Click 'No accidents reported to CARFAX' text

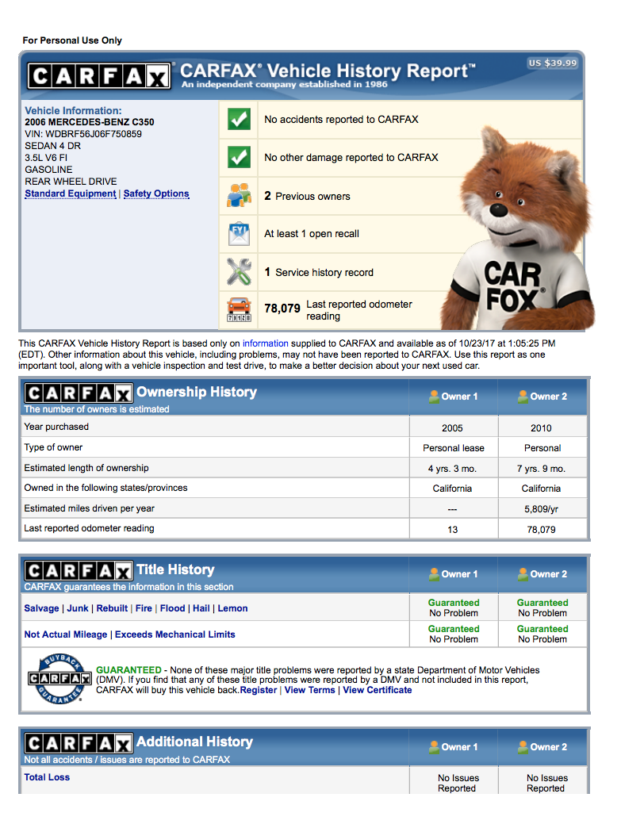coord(341,120)
